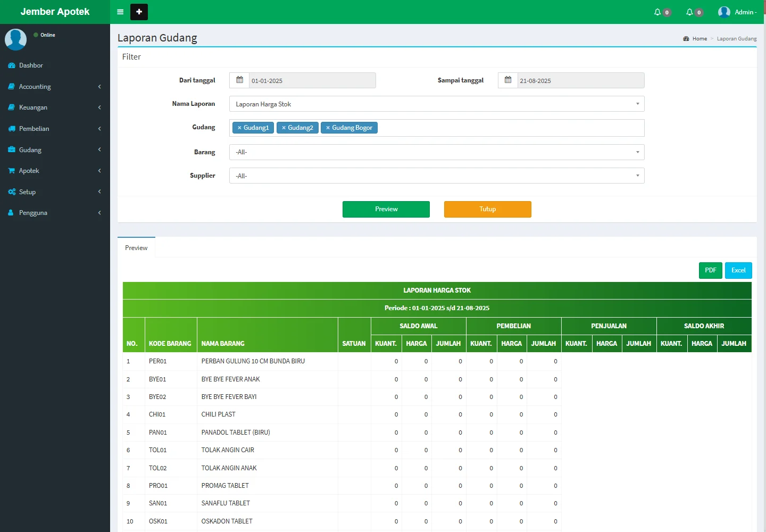Click the Sampai tanggal date field
The height and width of the screenshot is (532, 766).
pos(580,81)
